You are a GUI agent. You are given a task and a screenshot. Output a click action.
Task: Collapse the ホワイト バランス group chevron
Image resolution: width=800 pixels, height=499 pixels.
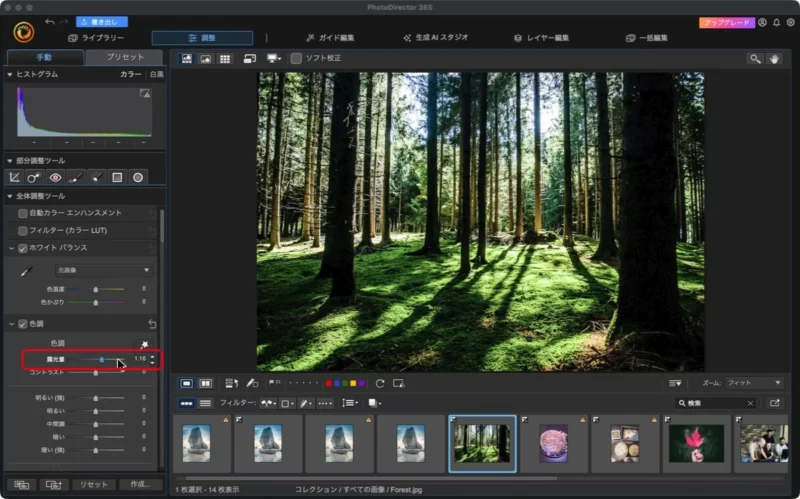[11, 248]
